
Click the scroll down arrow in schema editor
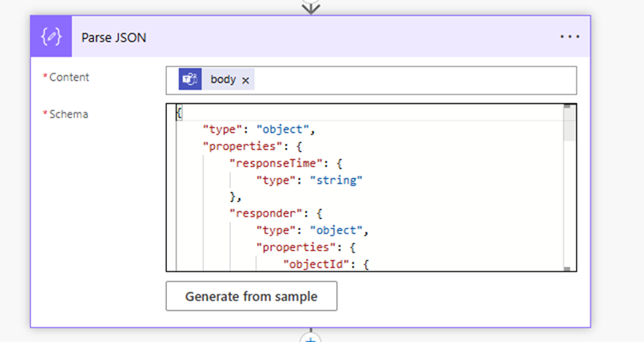pos(567,269)
